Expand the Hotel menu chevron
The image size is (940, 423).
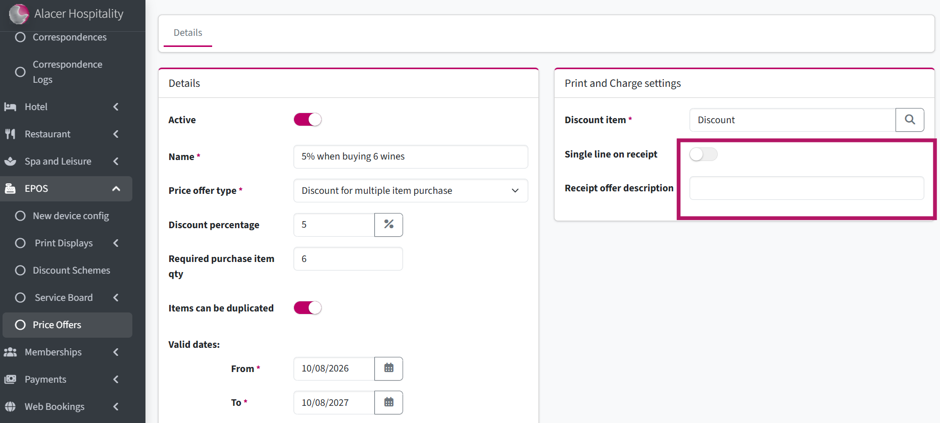pyautogui.click(x=116, y=107)
